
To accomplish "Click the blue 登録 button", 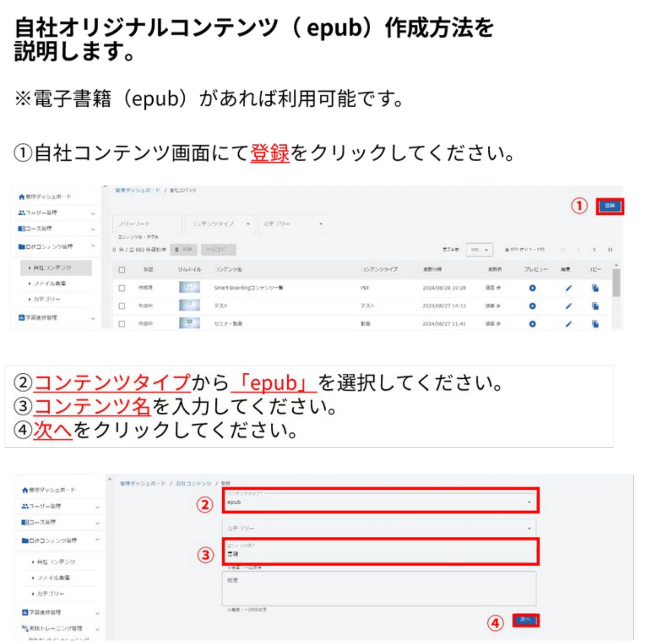I will [x=609, y=206].
